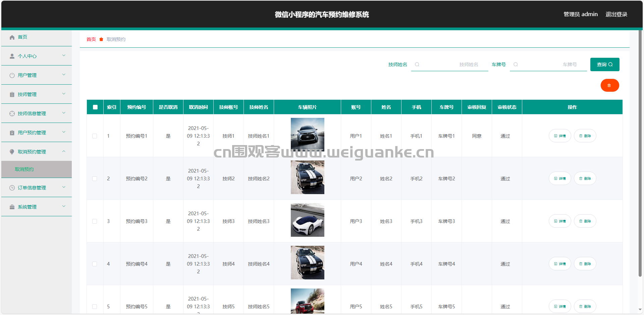
Task: Open 详情 for row 预约编号1
Action: (x=560, y=136)
